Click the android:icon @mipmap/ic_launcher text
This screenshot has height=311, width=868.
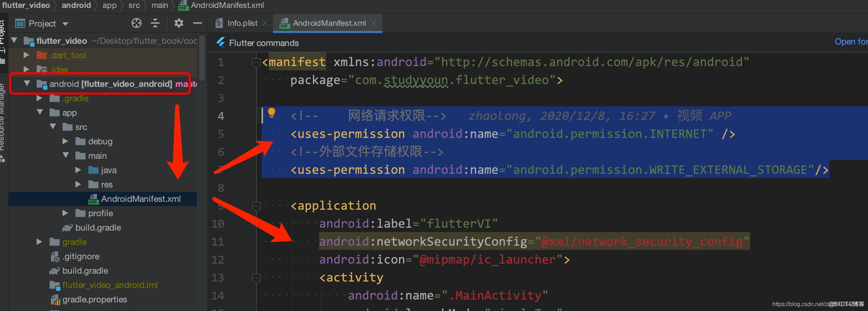(444, 260)
